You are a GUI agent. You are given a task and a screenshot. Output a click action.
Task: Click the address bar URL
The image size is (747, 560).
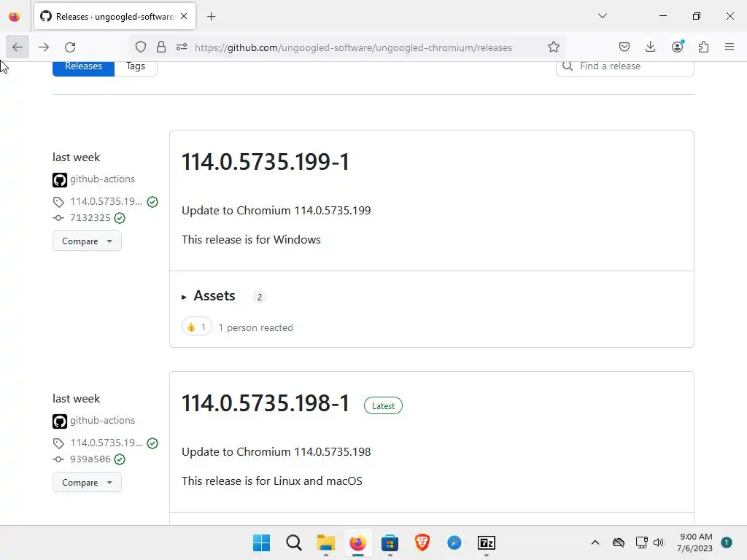[x=353, y=47]
